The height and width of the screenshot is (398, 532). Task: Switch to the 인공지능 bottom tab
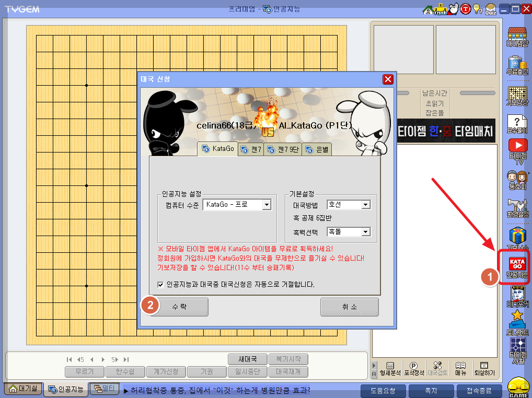click(x=66, y=389)
